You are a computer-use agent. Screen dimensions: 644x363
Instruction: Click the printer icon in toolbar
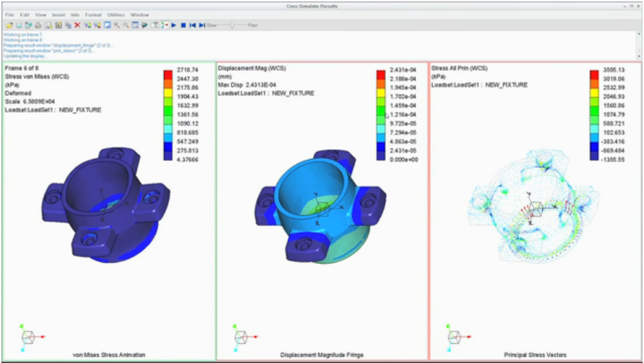pyautogui.click(x=38, y=25)
